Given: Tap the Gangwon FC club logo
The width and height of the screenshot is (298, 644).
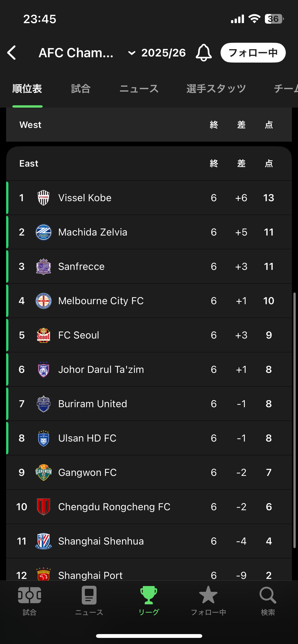Looking at the screenshot, I should [44, 473].
